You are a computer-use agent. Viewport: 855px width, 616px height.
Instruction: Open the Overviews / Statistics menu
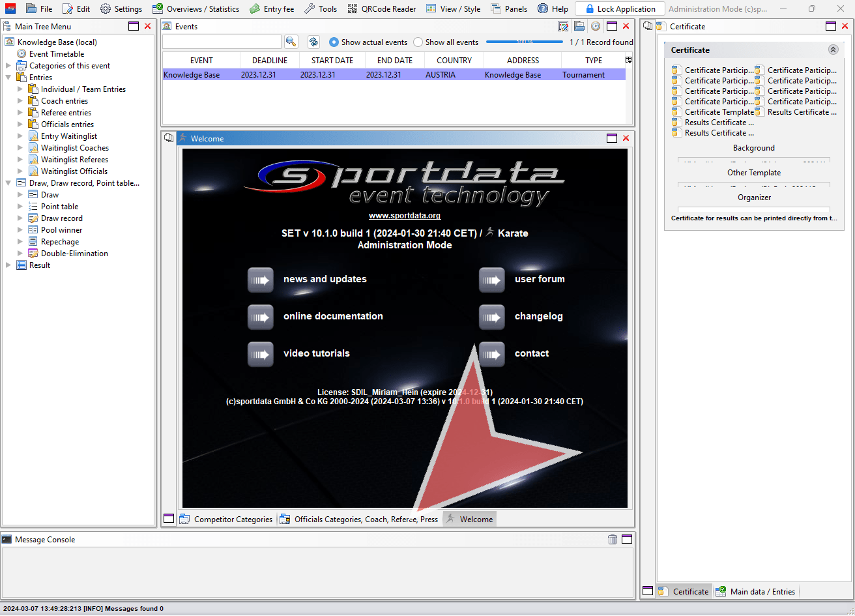coord(196,8)
